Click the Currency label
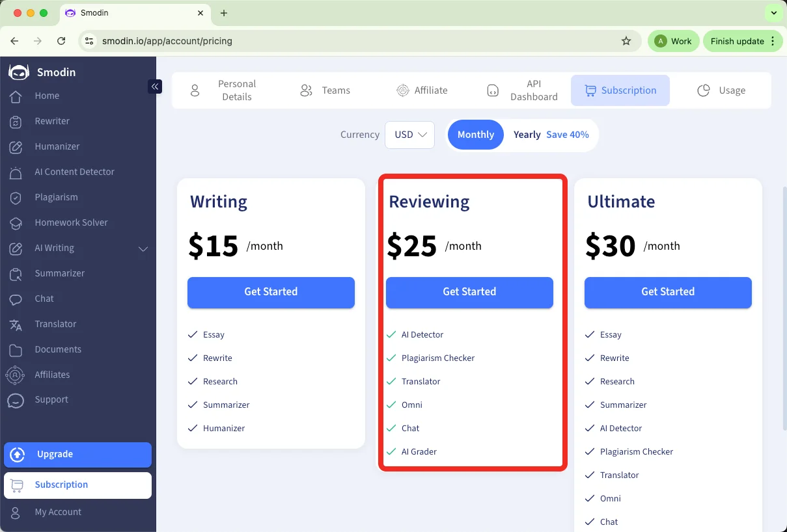The height and width of the screenshot is (532, 787). (x=360, y=135)
